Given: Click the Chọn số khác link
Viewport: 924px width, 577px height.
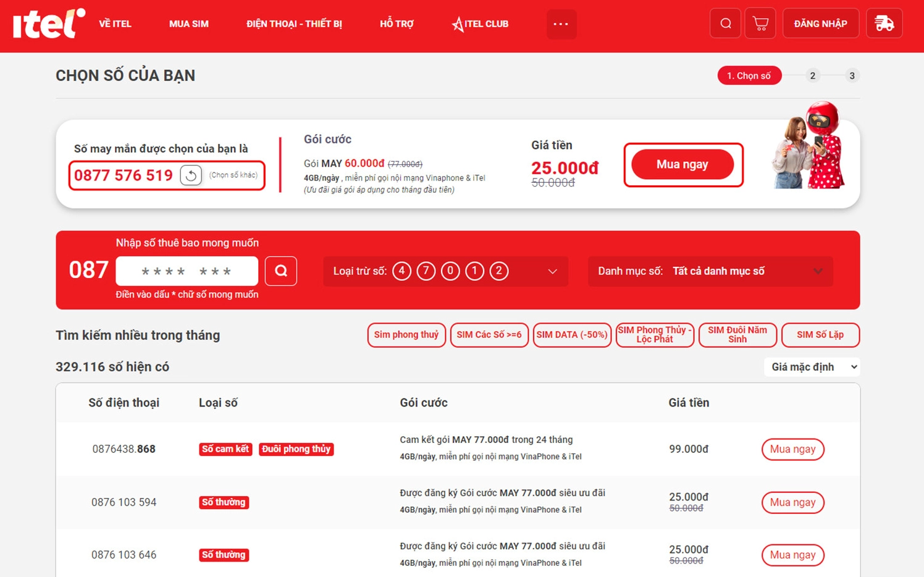Looking at the screenshot, I should pyautogui.click(x=233, y=175).
